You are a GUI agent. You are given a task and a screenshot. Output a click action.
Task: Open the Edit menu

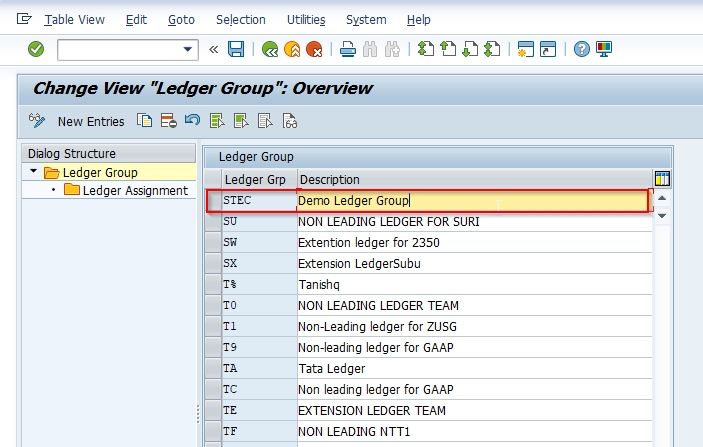[136, 20]
